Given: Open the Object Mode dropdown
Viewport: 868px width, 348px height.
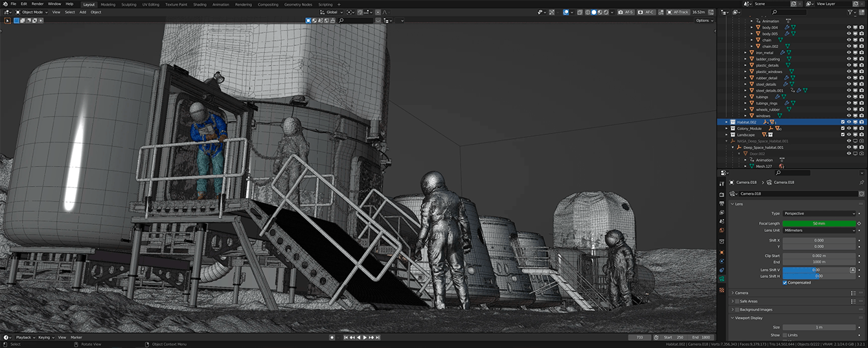Looking at the screenshot, I should pos(32,12).
